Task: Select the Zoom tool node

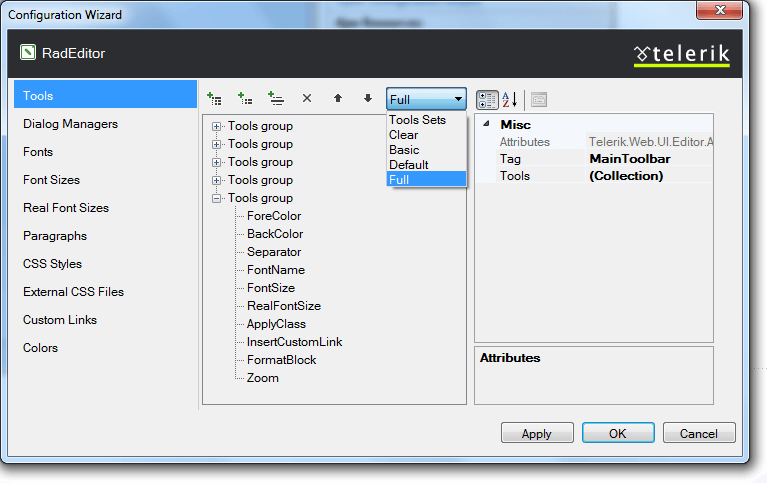Action: pyautogui.click(x=263, y=378)
